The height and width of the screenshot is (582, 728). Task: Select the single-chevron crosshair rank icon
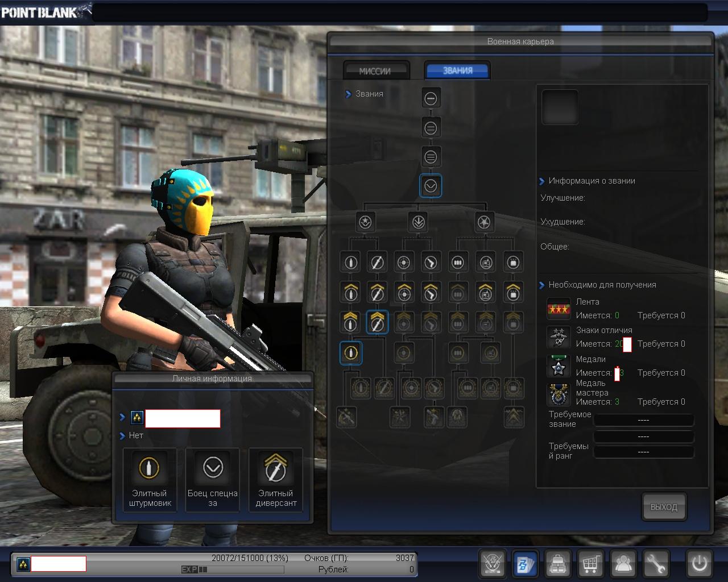point(404,292)
